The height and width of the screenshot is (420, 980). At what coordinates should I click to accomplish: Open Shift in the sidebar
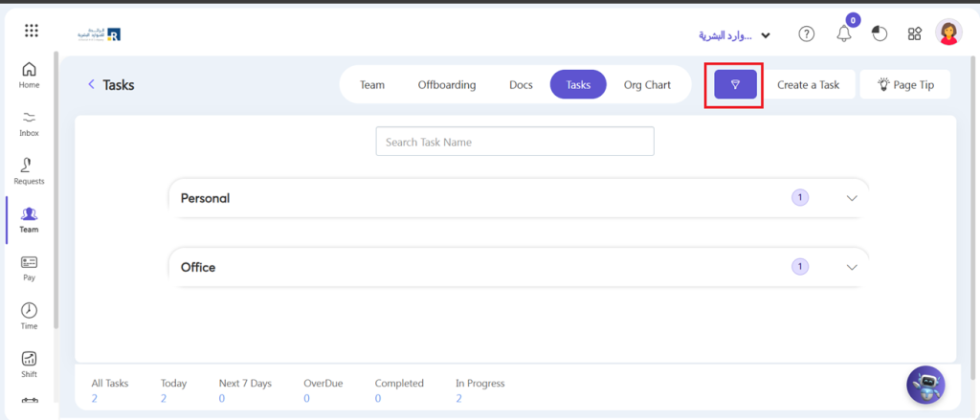pos(30,364)
